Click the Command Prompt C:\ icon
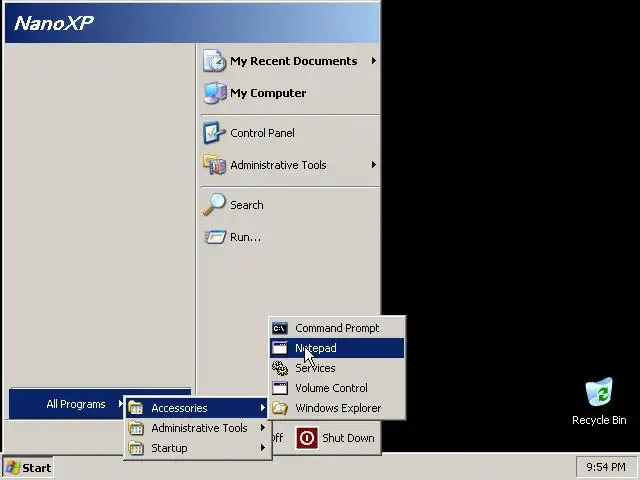The width and height of the screenshot is (640, 480). (280, 328)
